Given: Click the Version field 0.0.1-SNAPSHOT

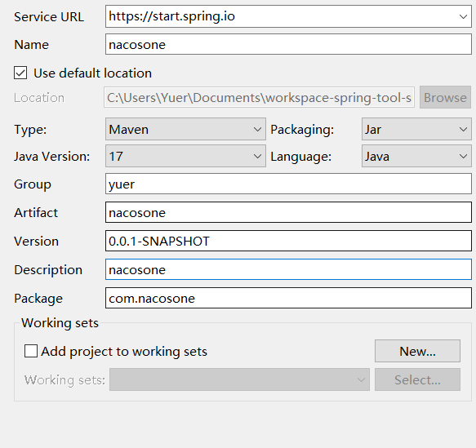Looking at the screenshot, I should point(288,241).
